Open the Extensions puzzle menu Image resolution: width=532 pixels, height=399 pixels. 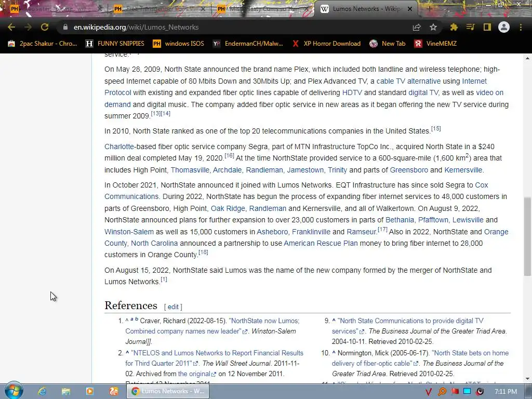point(454,27)
